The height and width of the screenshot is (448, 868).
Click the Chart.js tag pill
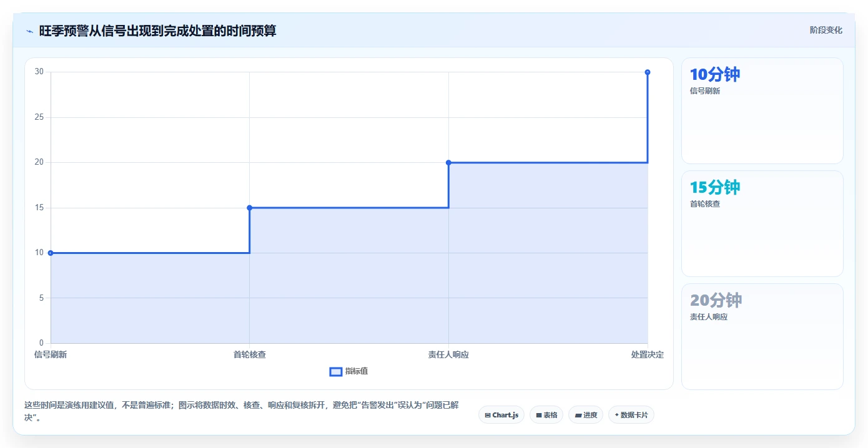coord(501,415)
